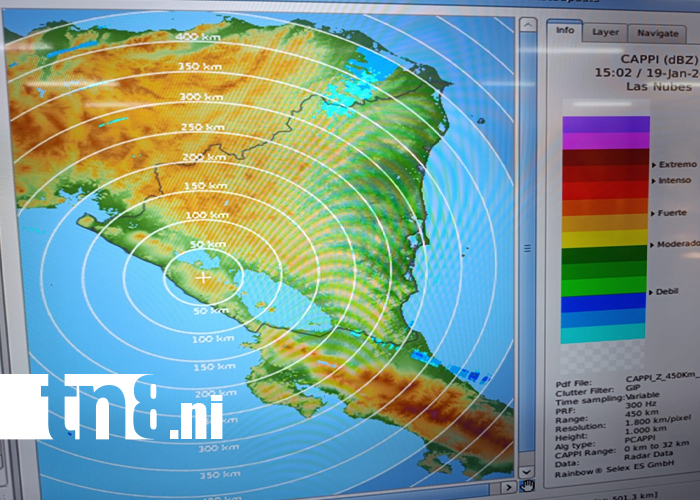Image resolution: width=700 pixels, height=500 pixels.
Task: Click the radar center crosshair marker
Action: point(203,277)
